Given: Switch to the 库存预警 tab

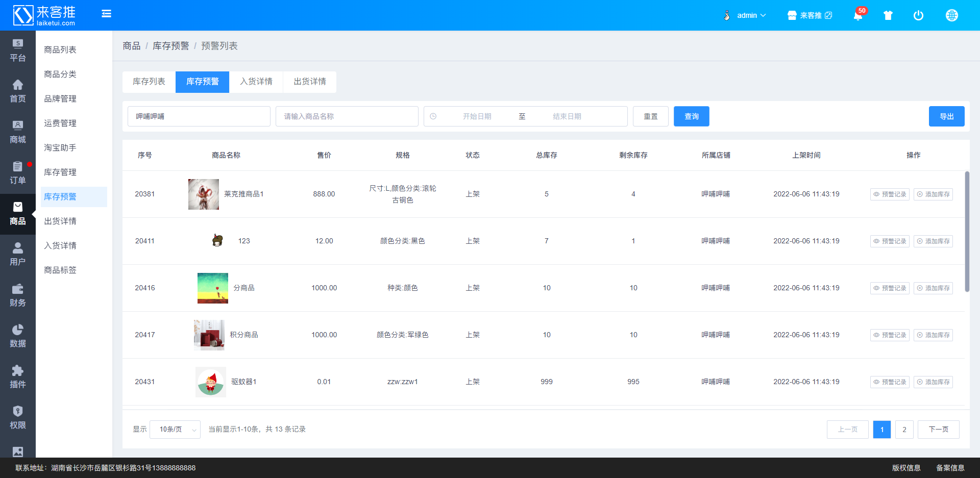Looking at the screenshot, I should click(x=203, y=82).
